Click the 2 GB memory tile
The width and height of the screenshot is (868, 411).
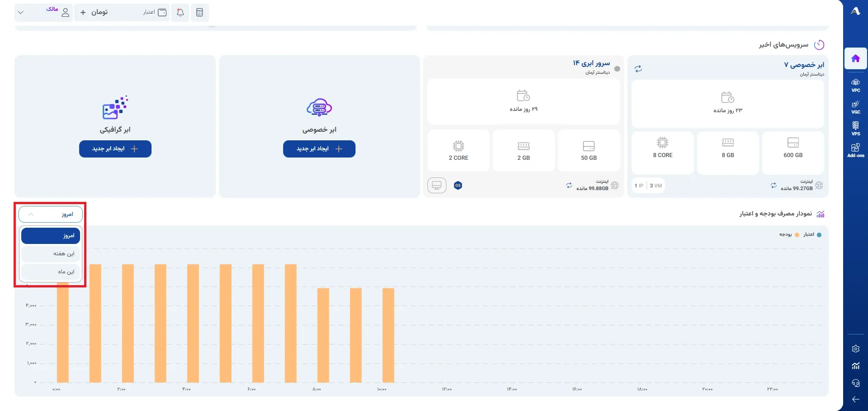pyautogui.click(x=524, y=151)
